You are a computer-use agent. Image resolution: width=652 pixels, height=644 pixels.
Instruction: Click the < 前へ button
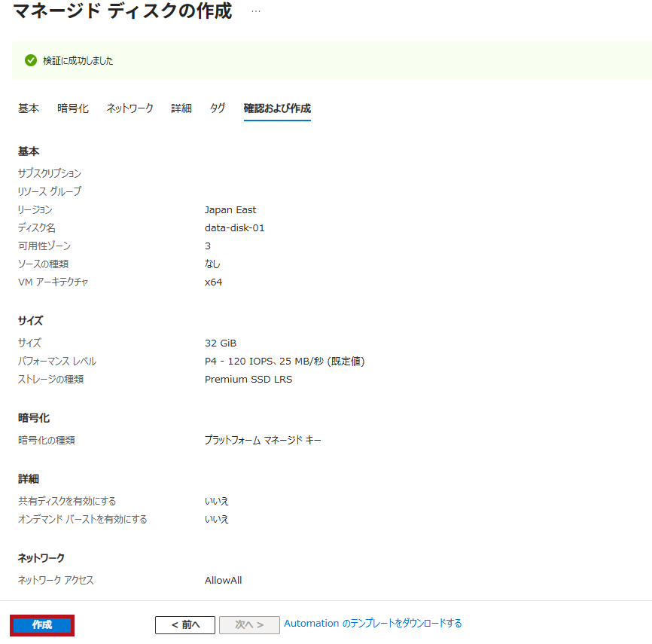(185, 624)
